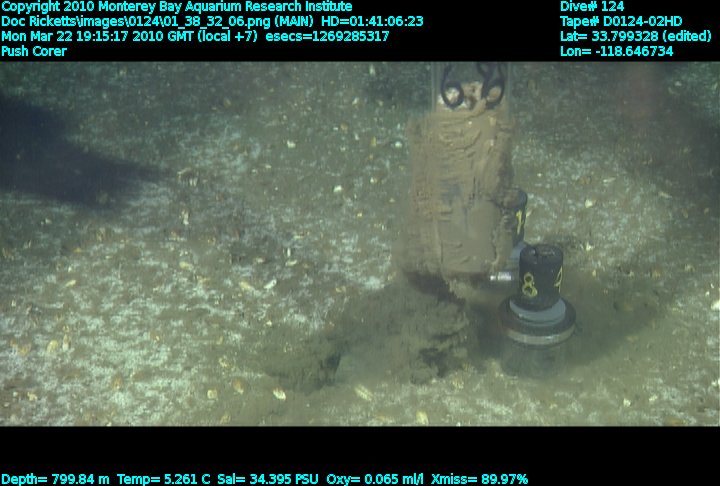Viewport: 720px width, 486px height.
Task: Click the Temp= 5.261 C reading
Action: pyautogui.click(x=163, y=479)
